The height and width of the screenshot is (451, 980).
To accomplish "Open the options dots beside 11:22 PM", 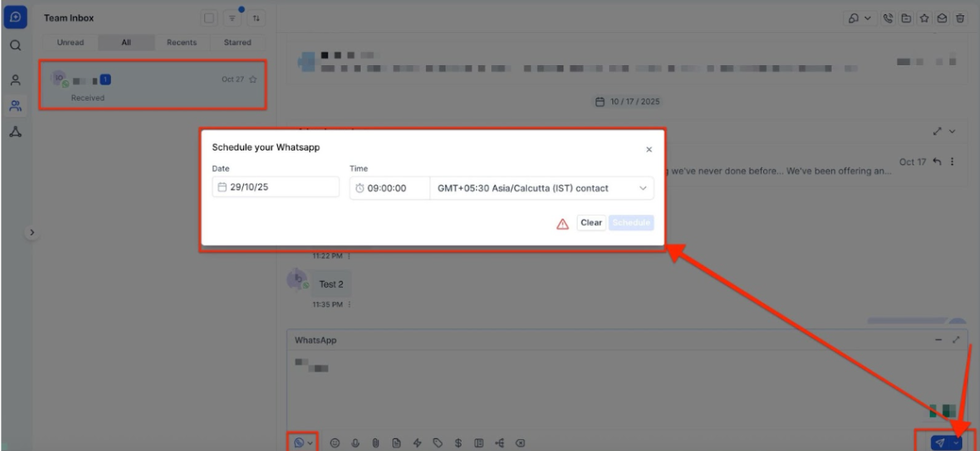I will pos(349,256).
